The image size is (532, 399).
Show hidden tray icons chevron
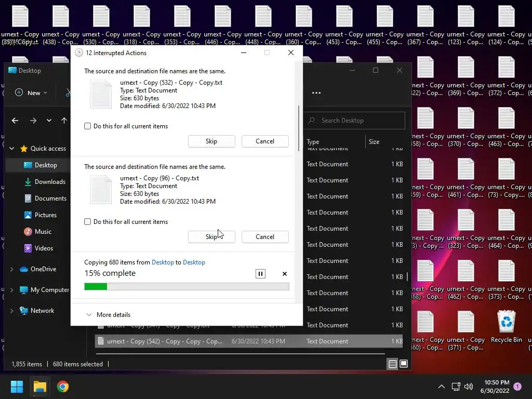(x=442, y=387)
